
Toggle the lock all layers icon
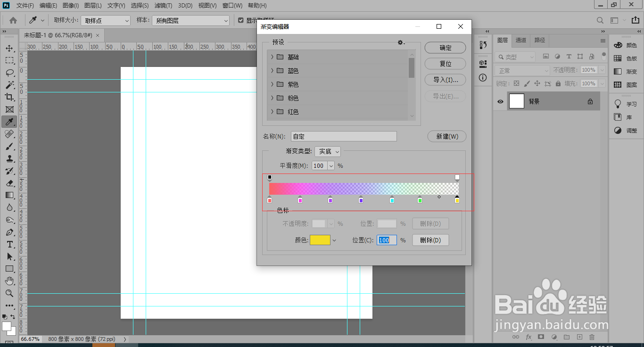(x=558, y=83)
